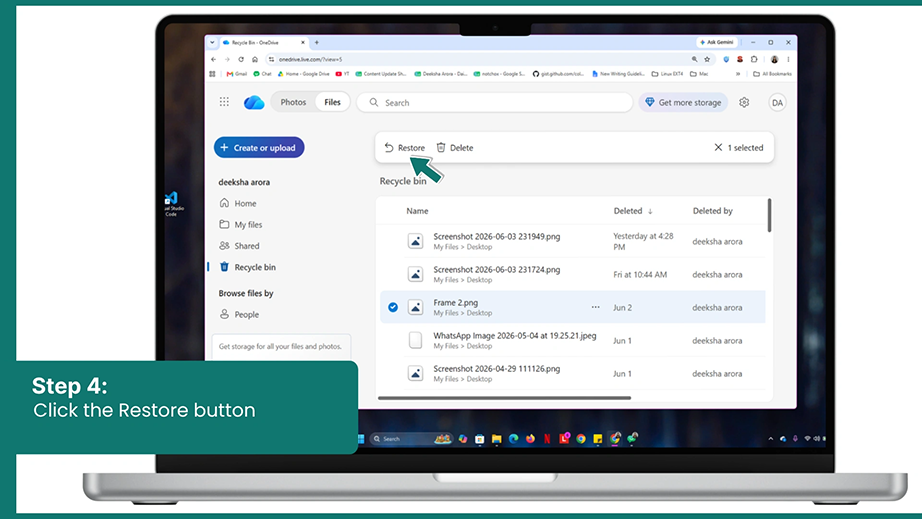The image size is (922, 519).
Task: Click the Restore button in the command bar
Action: [405, 148]
